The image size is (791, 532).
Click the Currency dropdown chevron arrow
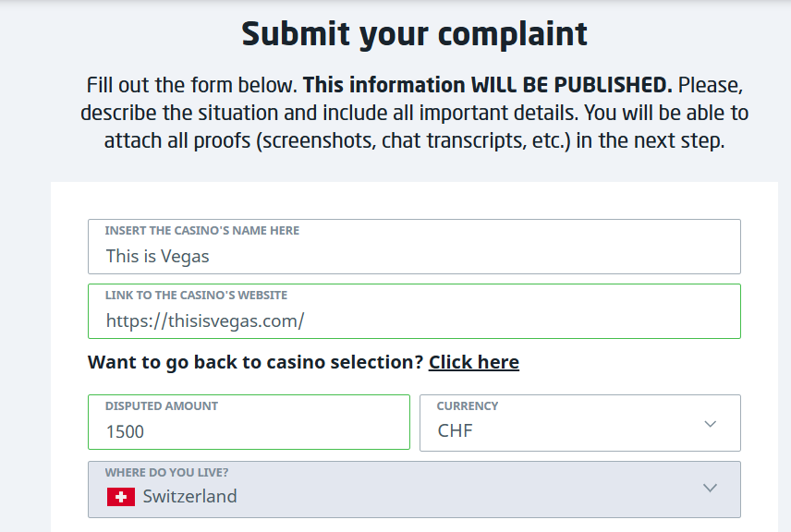(710, 424)
